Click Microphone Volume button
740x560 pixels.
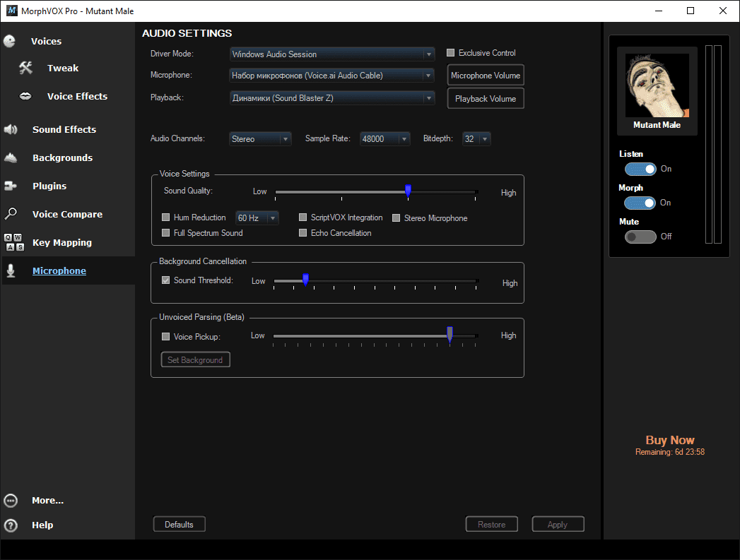(x=486, y=76)
